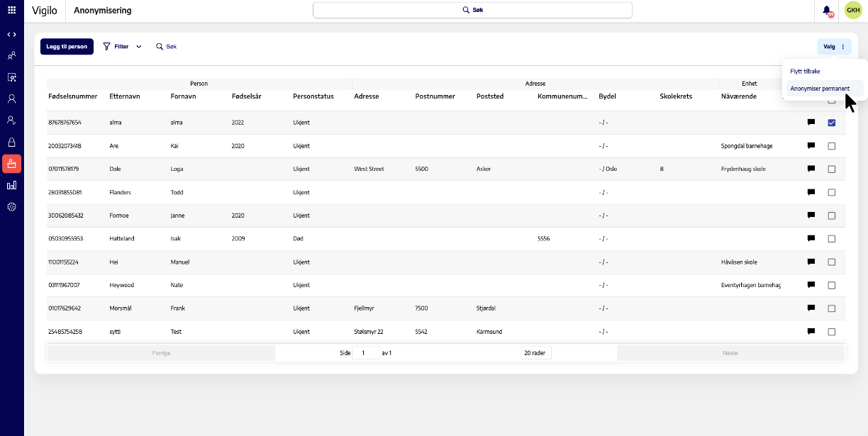The height and width of the screenshot is (436, 868).
Task: Open the bar chart statistics icon
Action: pos(11,185)
